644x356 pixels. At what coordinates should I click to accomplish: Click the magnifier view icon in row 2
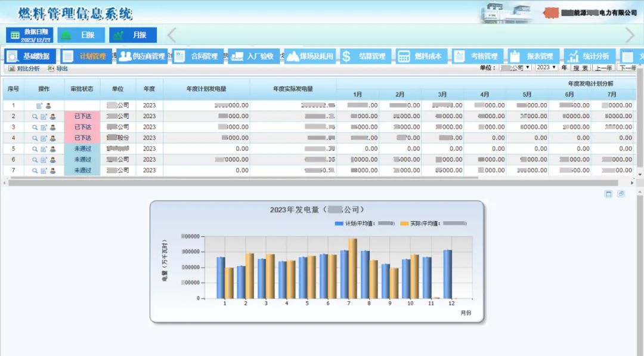tap(35, 116)
